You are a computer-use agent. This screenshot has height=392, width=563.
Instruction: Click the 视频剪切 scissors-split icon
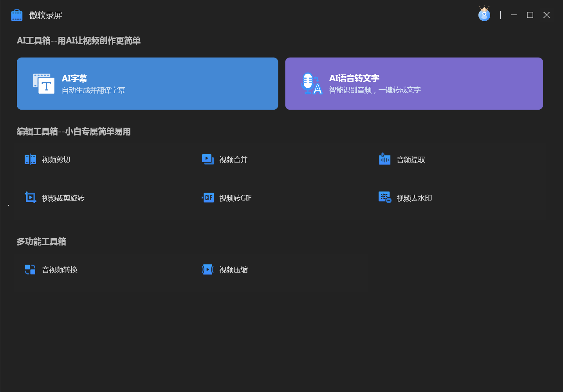pyautogui.click(x=30, y=159)
